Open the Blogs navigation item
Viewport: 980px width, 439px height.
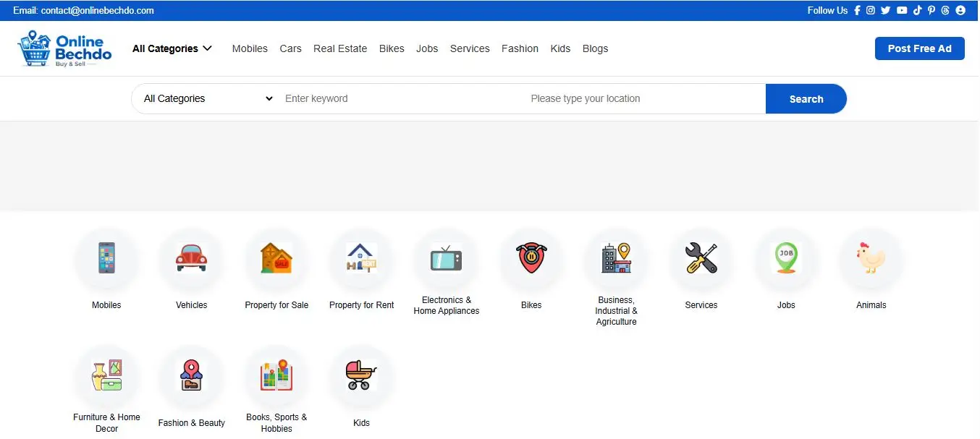595,48
